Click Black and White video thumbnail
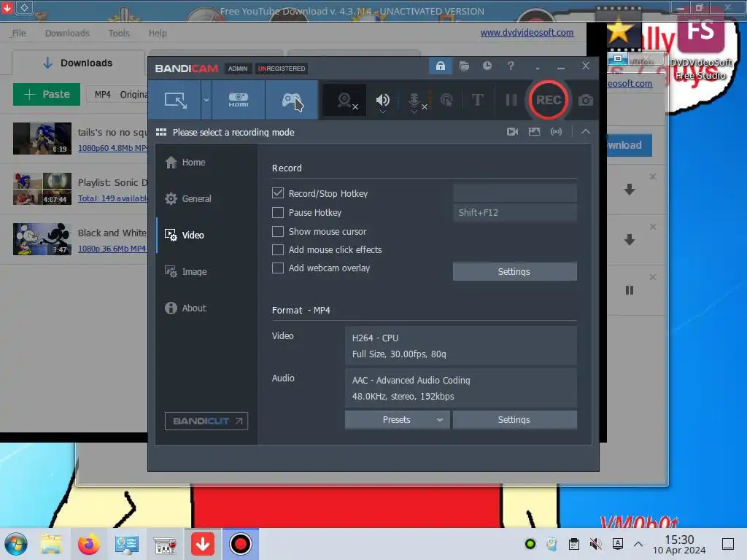The width and height of the screenshot is (747, 560). 42,239
